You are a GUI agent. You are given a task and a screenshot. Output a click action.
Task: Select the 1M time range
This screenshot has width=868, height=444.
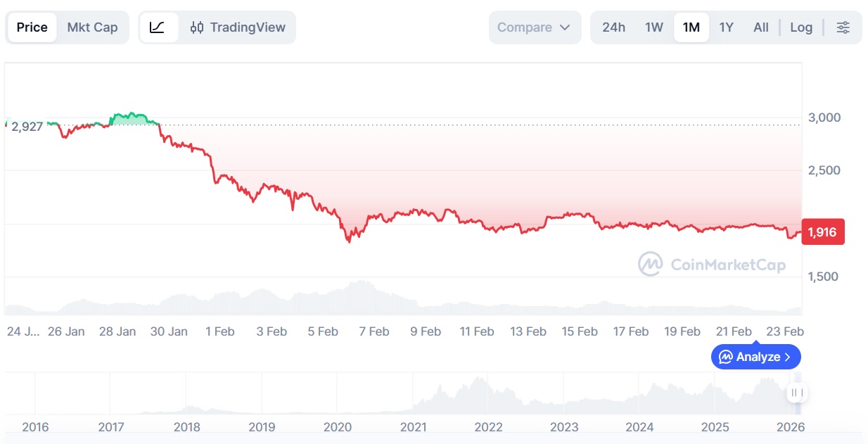[691, 27]
